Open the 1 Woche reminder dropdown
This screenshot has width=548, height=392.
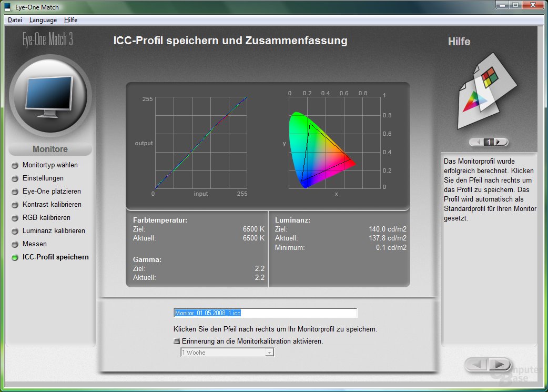click(227, 353)
